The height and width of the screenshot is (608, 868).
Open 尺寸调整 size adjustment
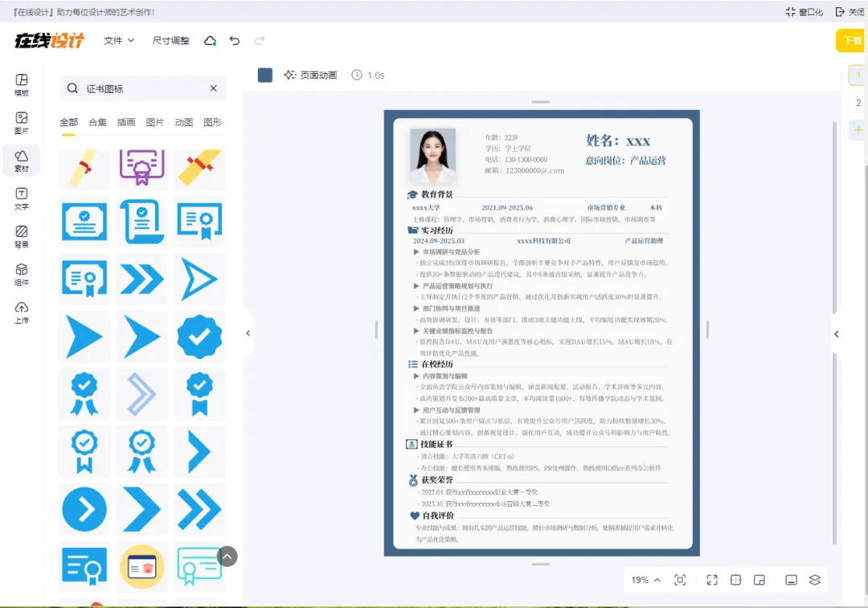170,40
